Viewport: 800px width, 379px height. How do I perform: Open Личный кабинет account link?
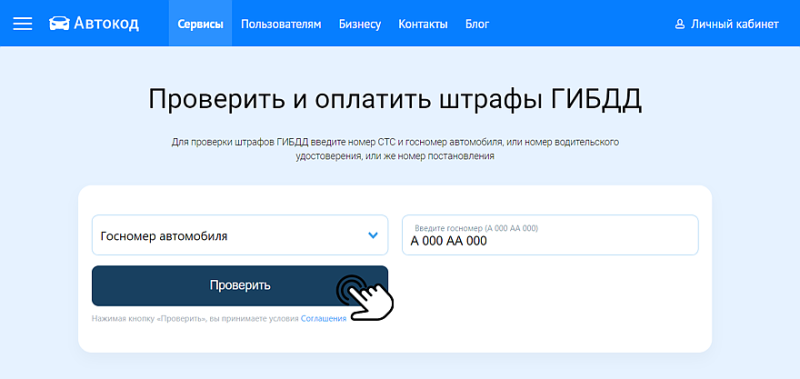(734, 24)
